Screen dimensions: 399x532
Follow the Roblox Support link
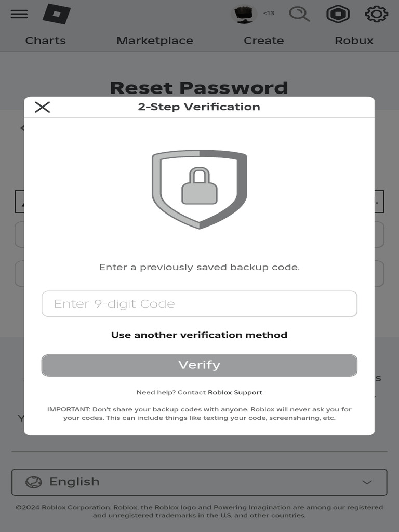pos(235,392)
